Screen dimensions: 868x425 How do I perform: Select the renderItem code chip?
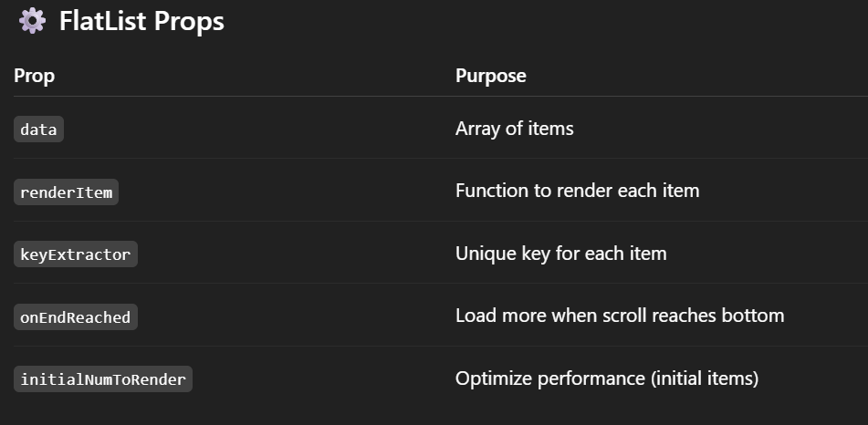coord(66,192)
